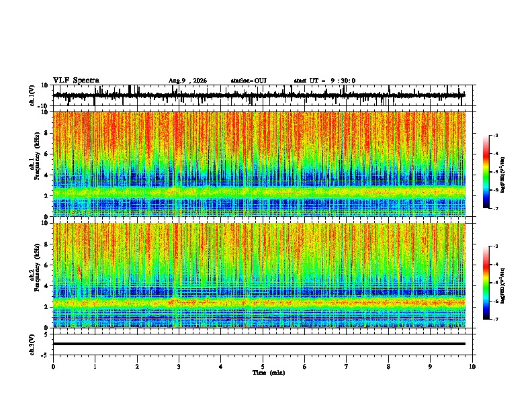Click the ch.1 "Frequency (kHz)" axis label

tap(37, 156)
